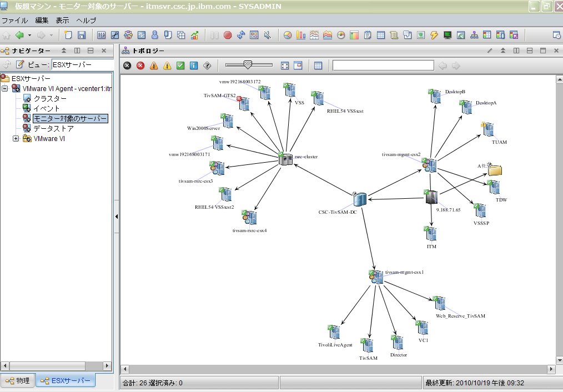563x392 pixels.
Task: Select イベント in the navigator tree
Action: click(x=46, y=108)
